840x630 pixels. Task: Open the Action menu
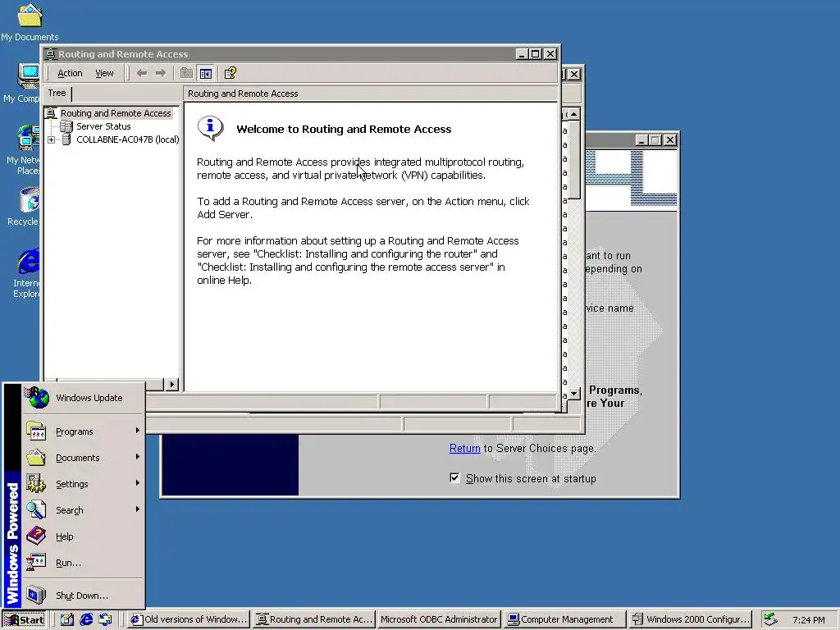point(70,73)
